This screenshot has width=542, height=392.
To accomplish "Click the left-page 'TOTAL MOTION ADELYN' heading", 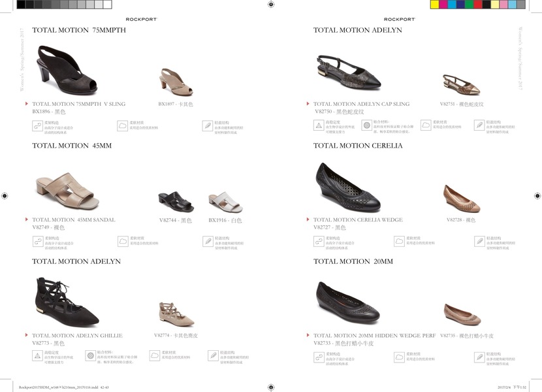I will tap(76, 261).
